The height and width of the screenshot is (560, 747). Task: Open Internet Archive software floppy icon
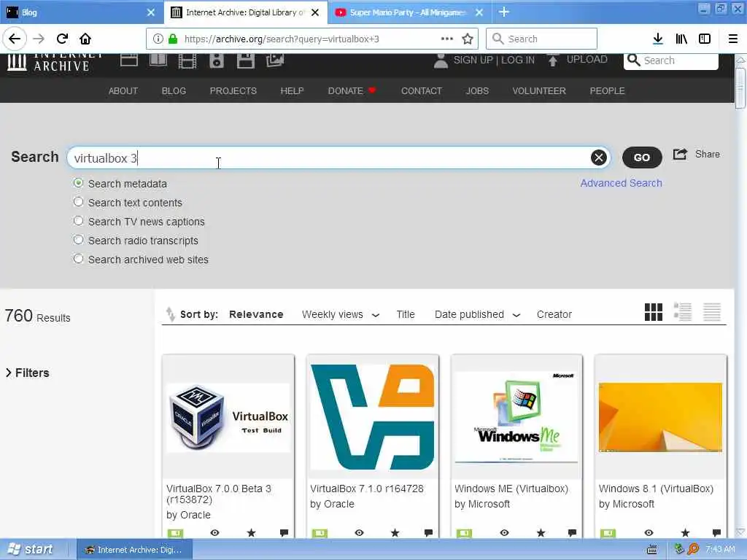[x=246, y=61]
